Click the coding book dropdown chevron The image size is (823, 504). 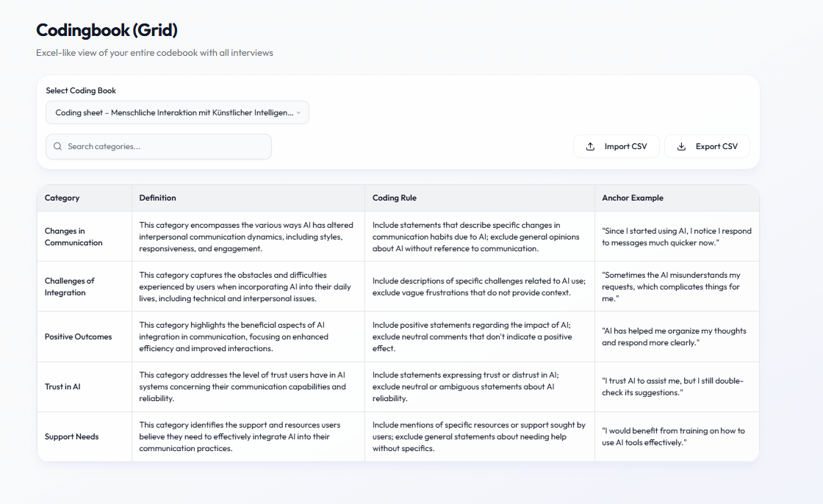click(x=298, y=112)
